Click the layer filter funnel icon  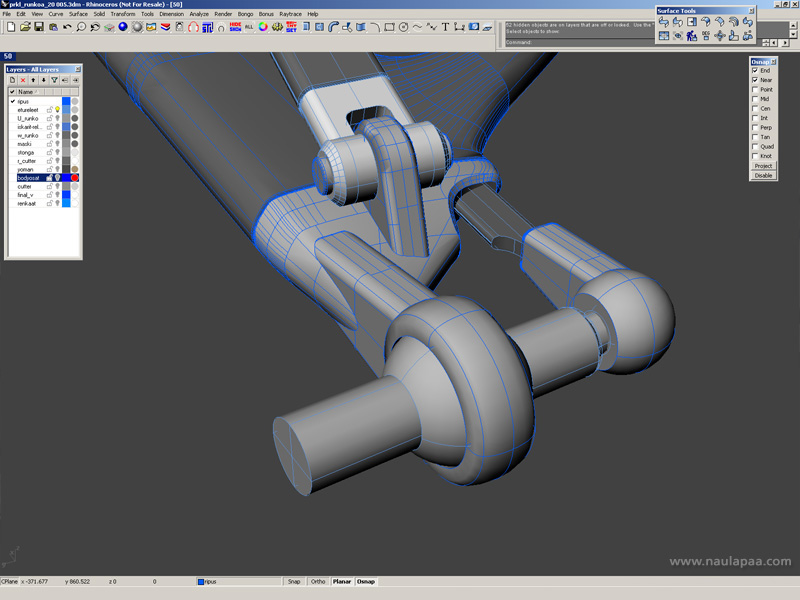pyautogui.click(x=55, y=80)
